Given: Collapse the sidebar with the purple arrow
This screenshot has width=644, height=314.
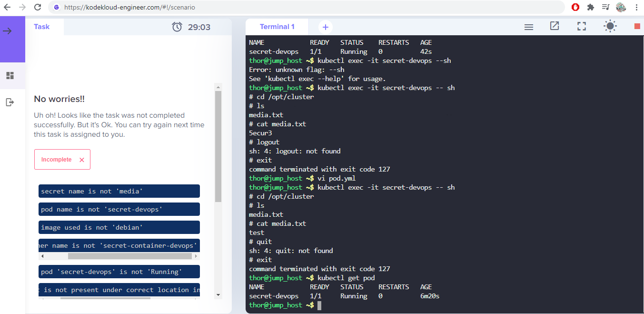Looking at the screenshot, I should [x=8, y=31].
